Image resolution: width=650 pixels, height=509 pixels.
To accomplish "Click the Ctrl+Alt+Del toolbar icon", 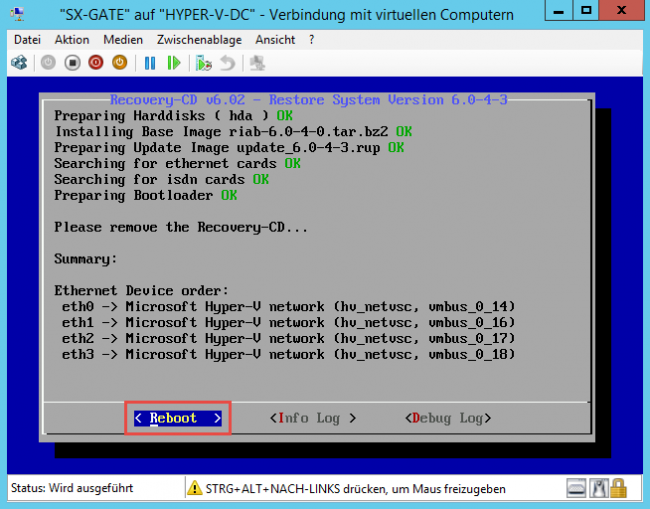I will click(x=18, y=62).
